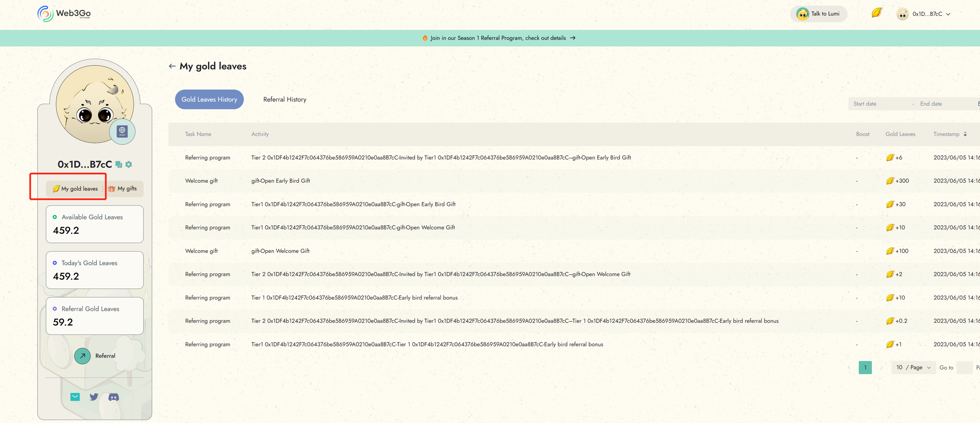Open the email icon in sidebar
This screenshot has width=980, height=423.
[75, 397]
